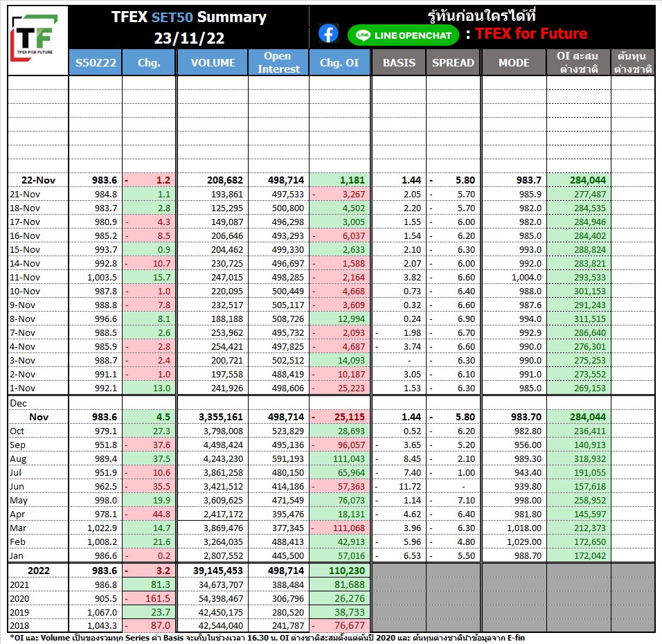Click the 2021 yearly row label
The image size is (662, 644).
19,585
